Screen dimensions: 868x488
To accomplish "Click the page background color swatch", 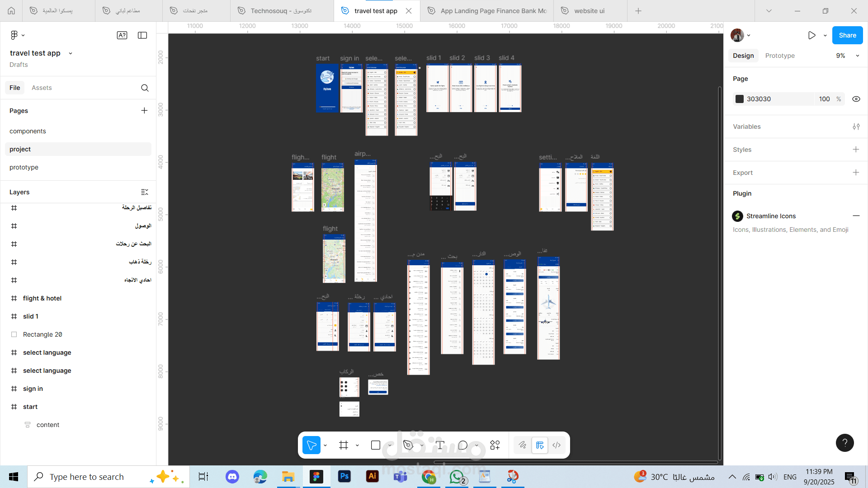I will coord(740,99).
